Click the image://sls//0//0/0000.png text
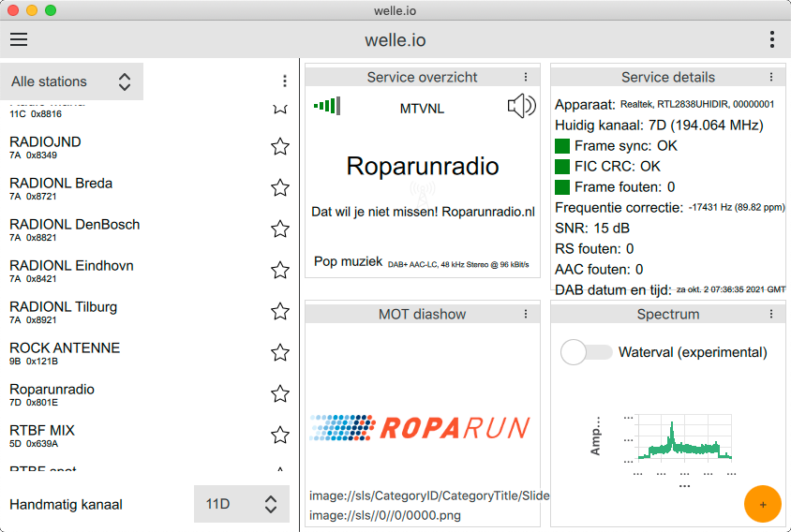This screenshot has height=532, width=791. [385, 515]
